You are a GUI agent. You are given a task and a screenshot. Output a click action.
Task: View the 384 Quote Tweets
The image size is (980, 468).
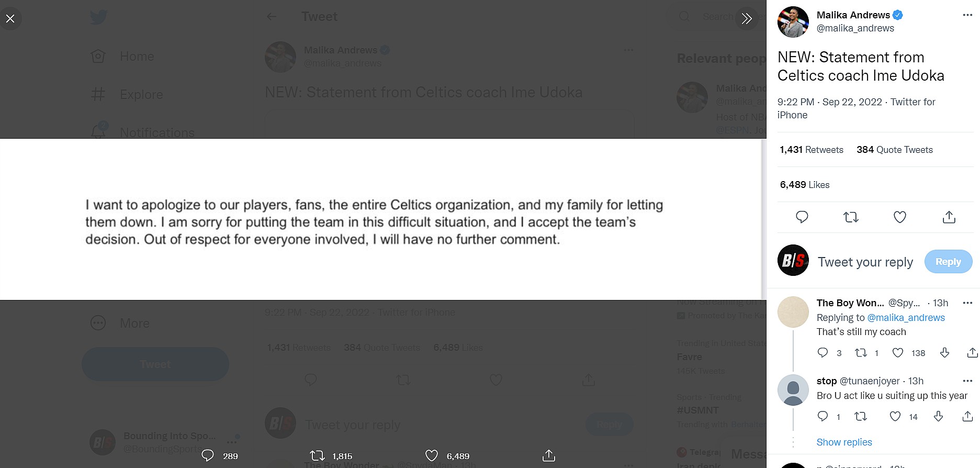(x=894, y=150)
